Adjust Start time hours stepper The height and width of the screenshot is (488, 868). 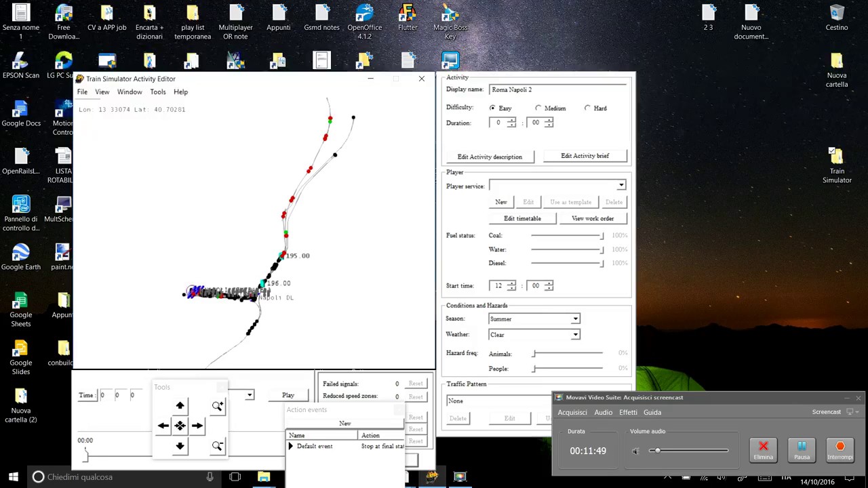[x=511, y=285]
